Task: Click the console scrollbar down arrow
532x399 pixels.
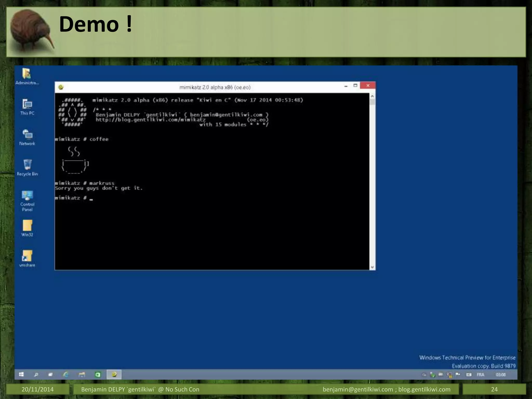Action: 372,267
